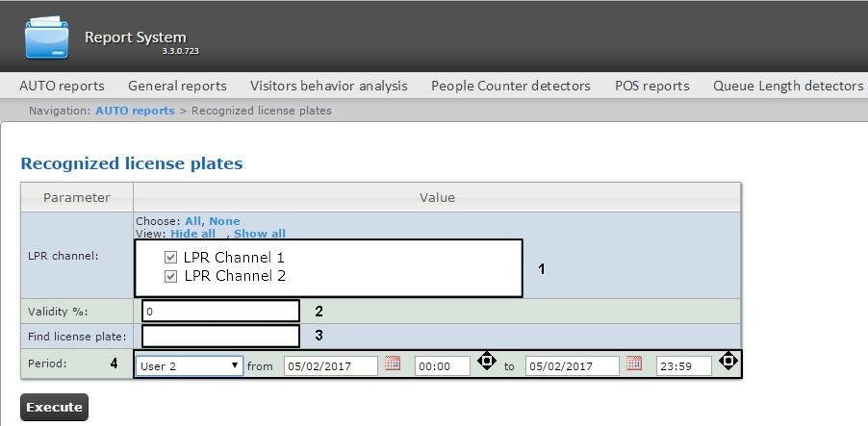
Task: Click the Find license plate field
Action: click(220, 336)
